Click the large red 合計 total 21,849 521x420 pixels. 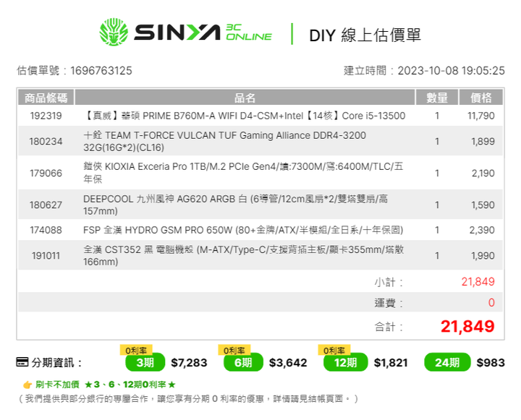(x=467, y=326)
